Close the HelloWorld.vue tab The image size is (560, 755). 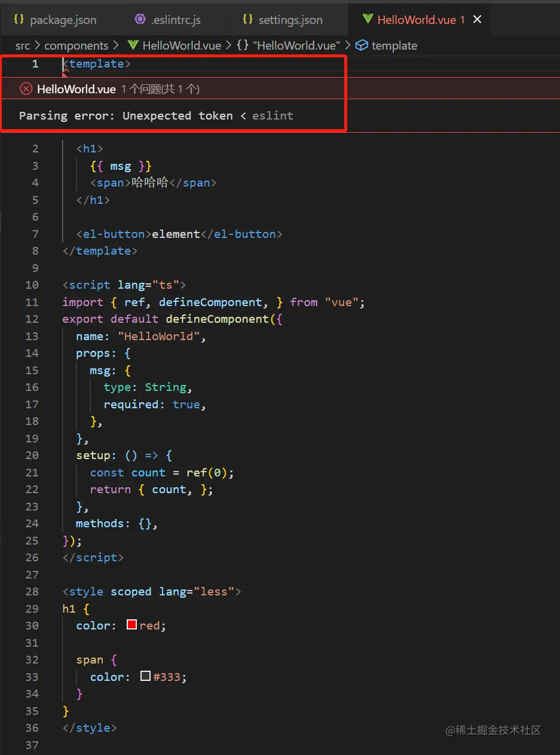click(477, 20)
